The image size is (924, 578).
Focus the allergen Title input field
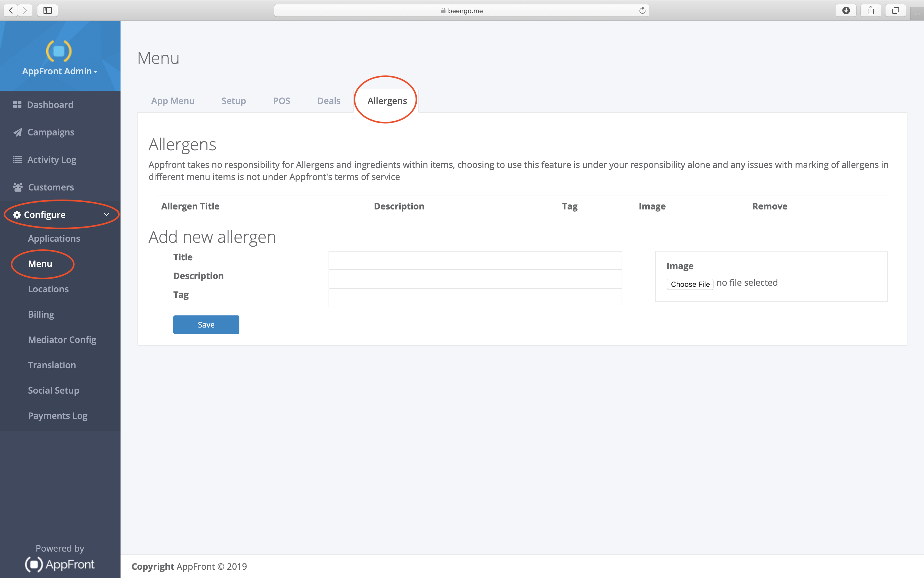click(475, 260)
